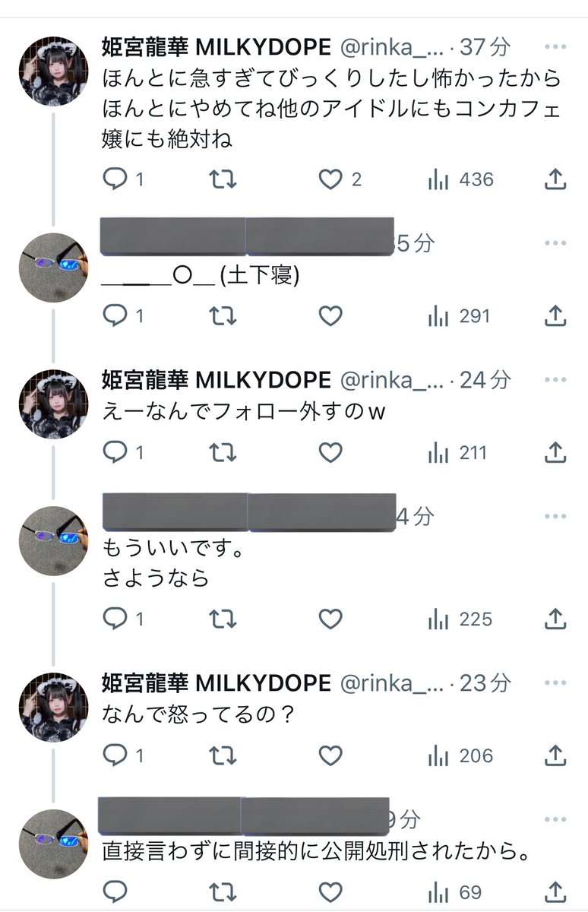Reply to the 'えーなんでフォロー外すのw' tweet
Screen dimensions: 588x912
[115, 453]
